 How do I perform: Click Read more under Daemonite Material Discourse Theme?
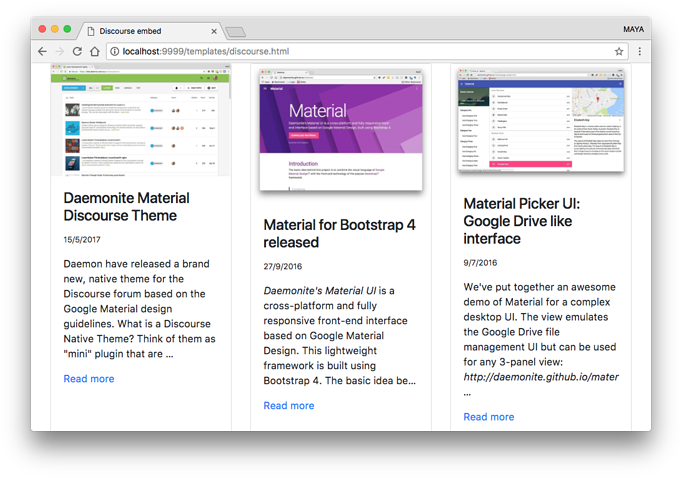[89, 379]
